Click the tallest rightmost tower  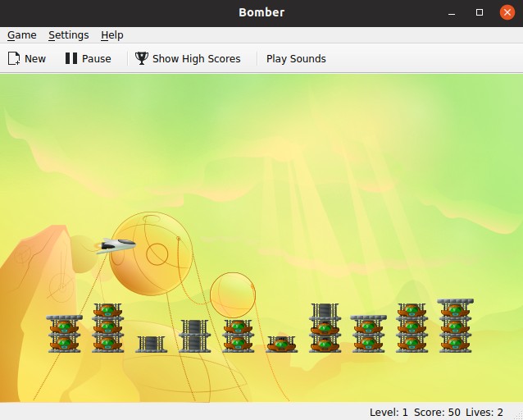point(455,326)
